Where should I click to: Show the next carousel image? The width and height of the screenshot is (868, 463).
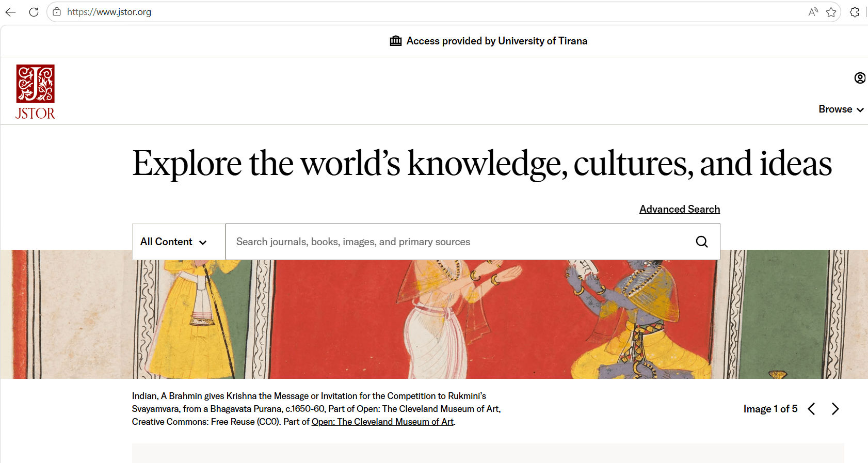835,409
